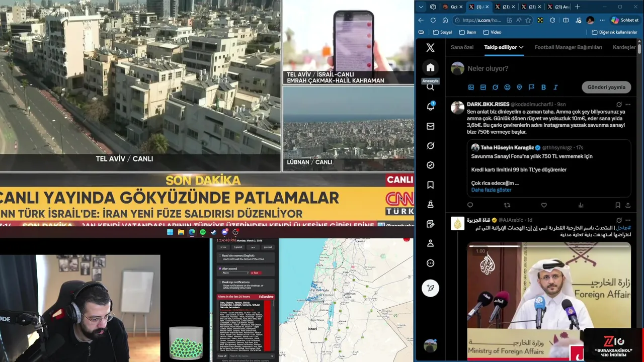This screenshot has width=644, height=362.
Task: Add location pin icon in composer
Action: click(519, 87)
